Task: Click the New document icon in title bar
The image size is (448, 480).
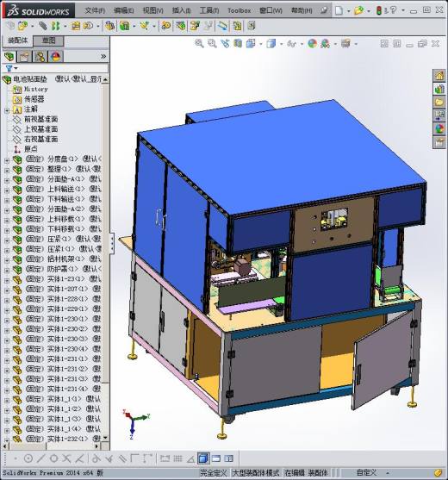Action: (339, 10)
